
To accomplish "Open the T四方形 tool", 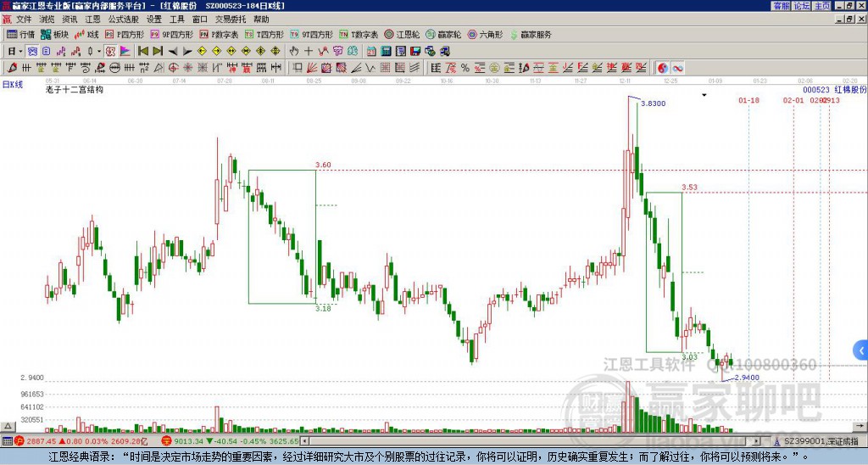I will [264, 34].
